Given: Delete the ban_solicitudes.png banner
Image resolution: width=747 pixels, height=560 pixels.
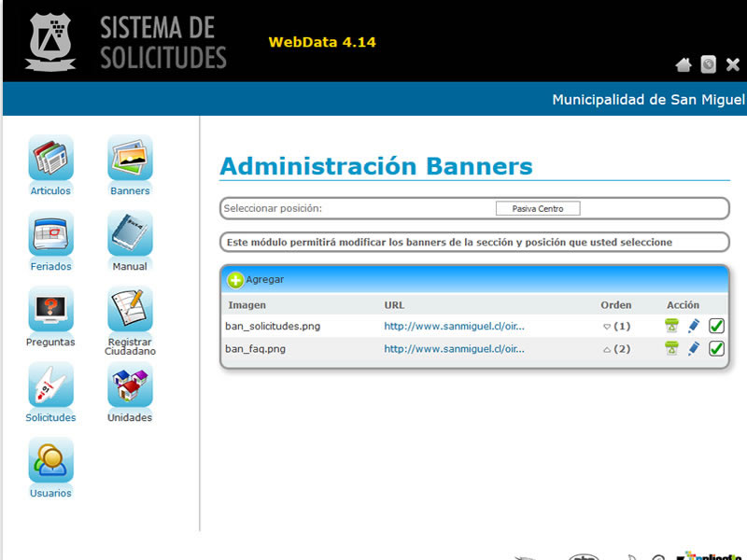Looking at the screenshot, I should pyautogui.click(x=670, y=326).
